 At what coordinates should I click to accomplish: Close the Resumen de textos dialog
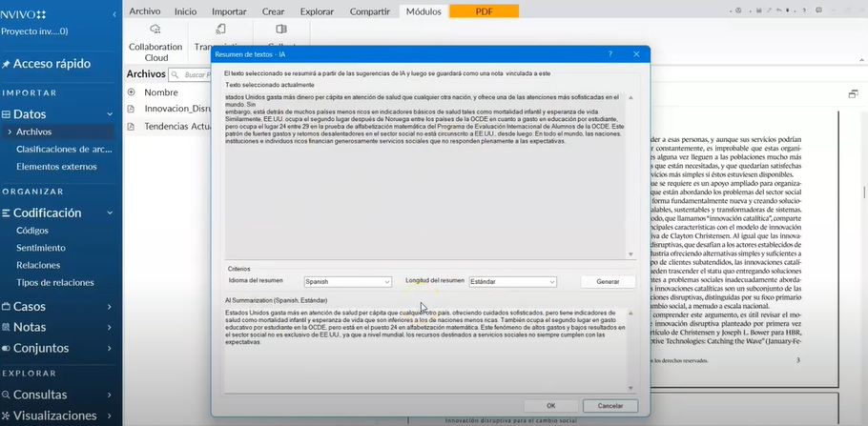tap(636, 54)
